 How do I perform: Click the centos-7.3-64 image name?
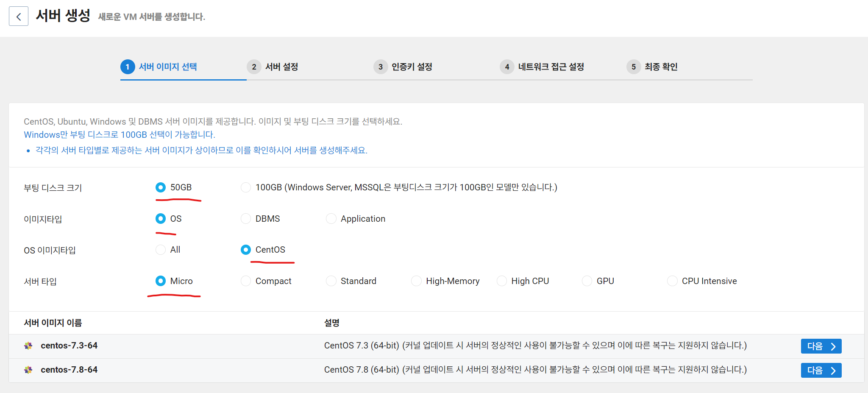69,346
